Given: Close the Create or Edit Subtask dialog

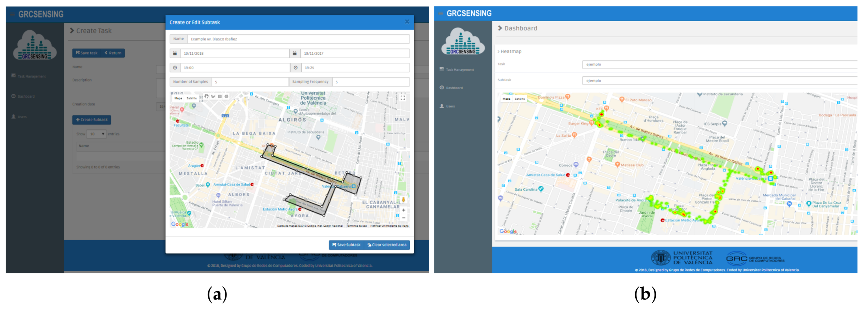Looking at the screenshot, I should point(407,22).
